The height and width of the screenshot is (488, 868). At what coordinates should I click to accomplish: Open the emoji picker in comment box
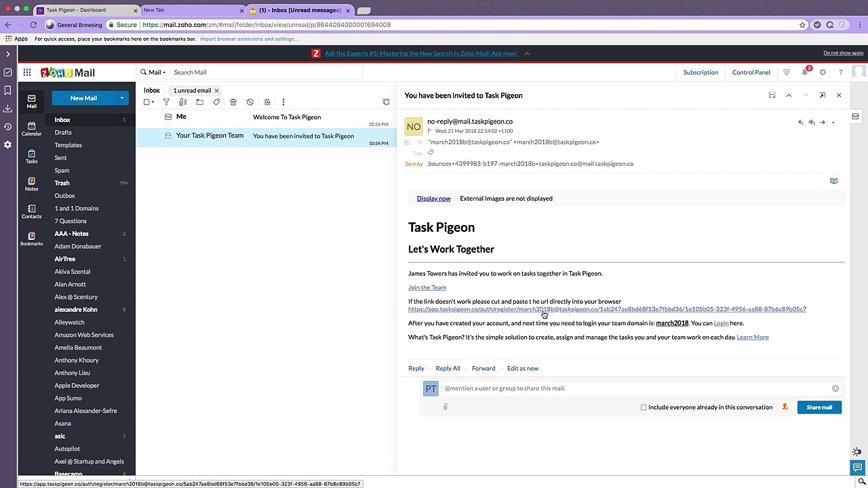click(x=835, y=388)
